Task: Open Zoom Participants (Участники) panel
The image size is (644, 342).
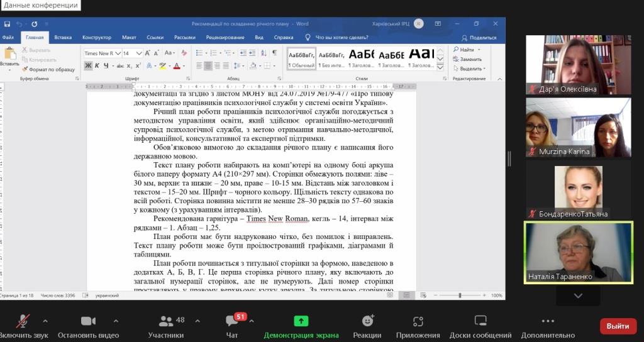Action: click(166, 327)
